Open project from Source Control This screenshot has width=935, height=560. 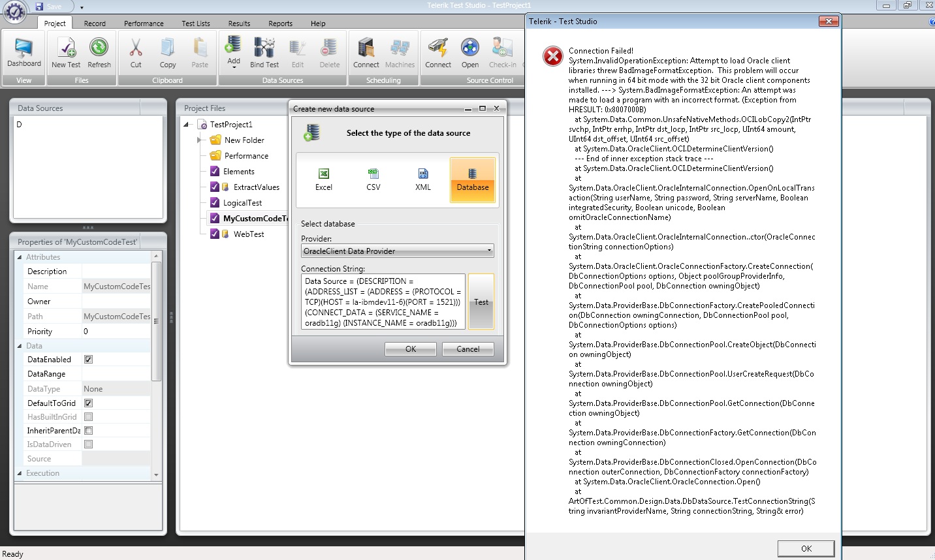470,52
